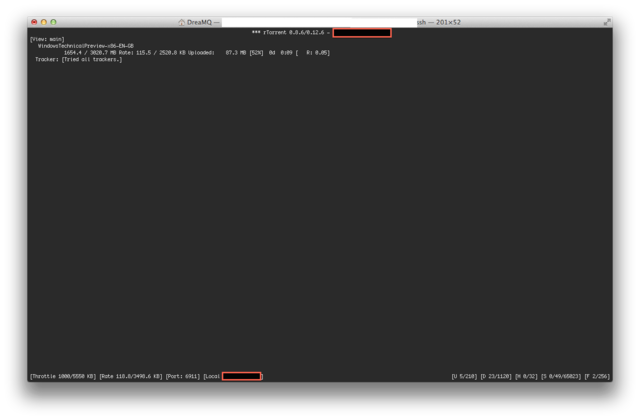Click the DreaMQ window title text
The image size is (640, 420).
click(203, 21)
